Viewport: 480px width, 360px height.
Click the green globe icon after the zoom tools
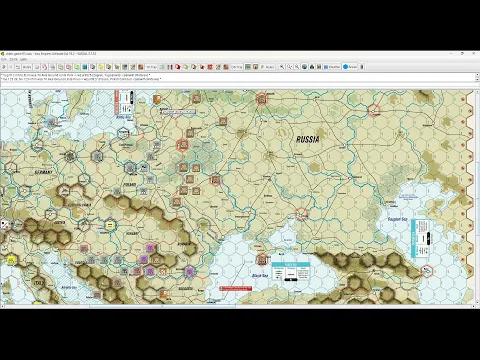[304, 67]
